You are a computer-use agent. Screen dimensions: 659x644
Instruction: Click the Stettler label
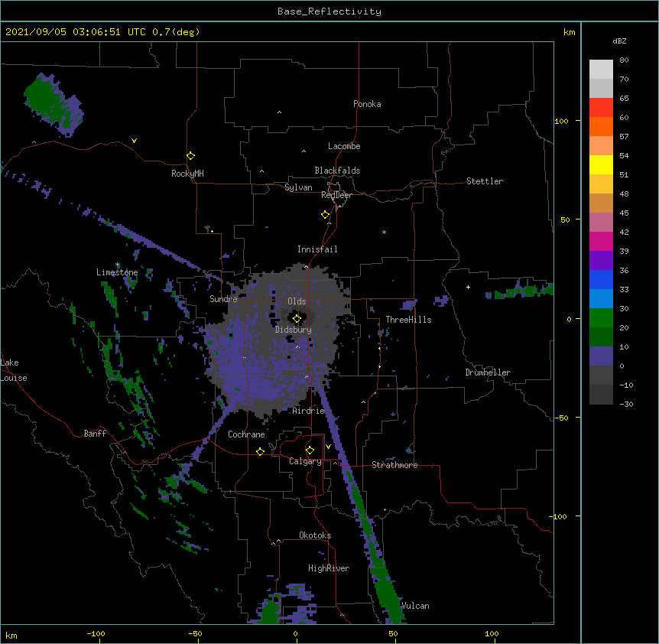pyautogui.click(x=485, y=181)
